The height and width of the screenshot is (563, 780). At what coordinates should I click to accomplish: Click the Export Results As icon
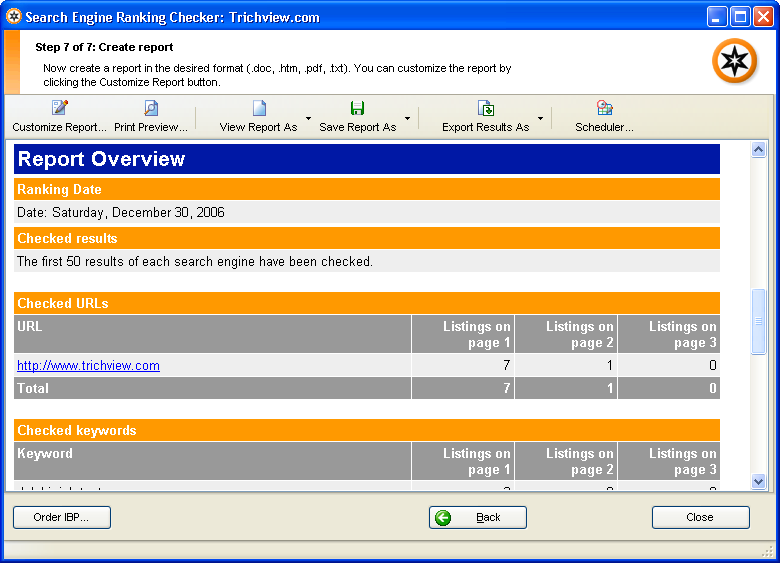(486, 108)
